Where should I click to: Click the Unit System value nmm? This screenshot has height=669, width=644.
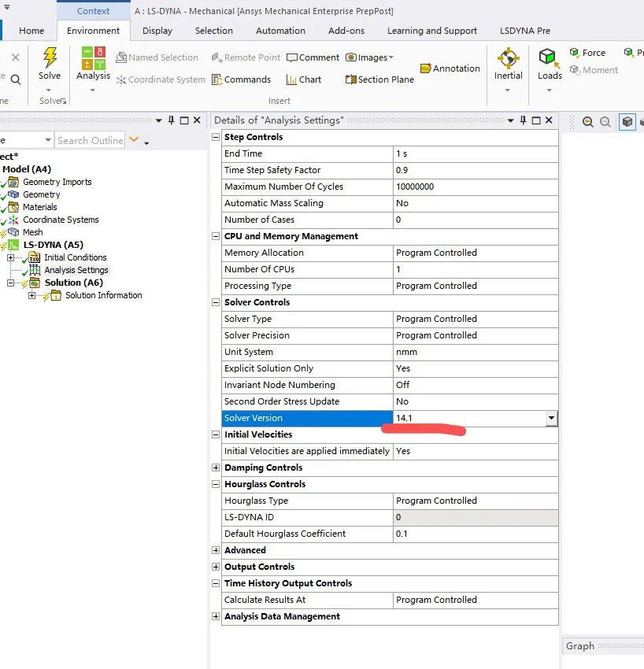[476, 352]
